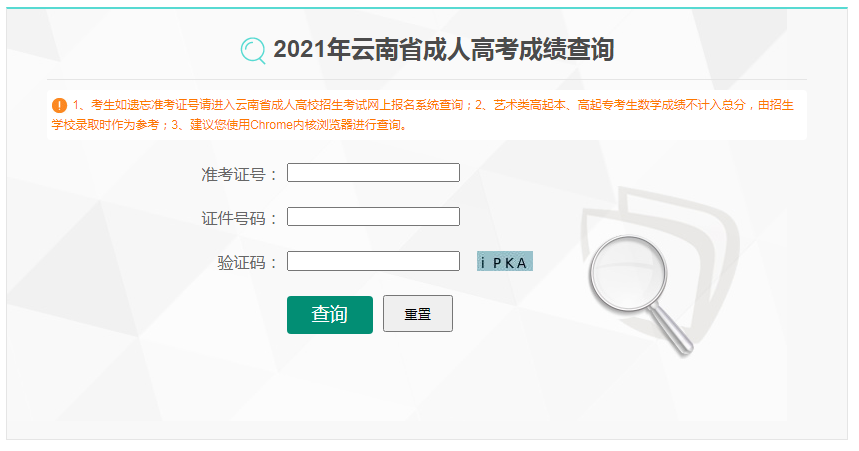Click the teal search icon beside the title
The height and width of the screenshot is (451, 859).
[x=253, y=50]
